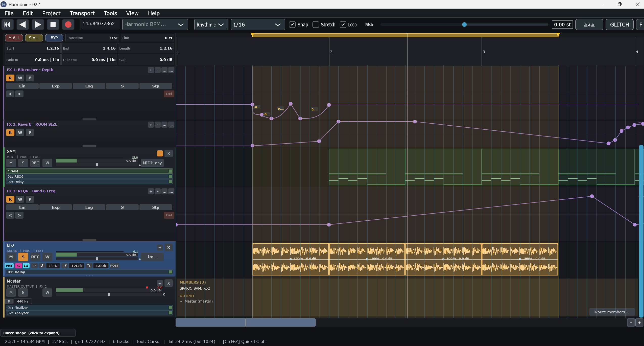Open the MIDI: any input selector
644x346 pixels.
(x=152, y=163)
